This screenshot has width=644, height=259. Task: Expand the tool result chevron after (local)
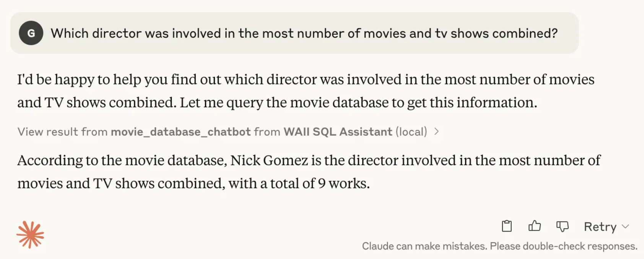click(x=436, y=131)
